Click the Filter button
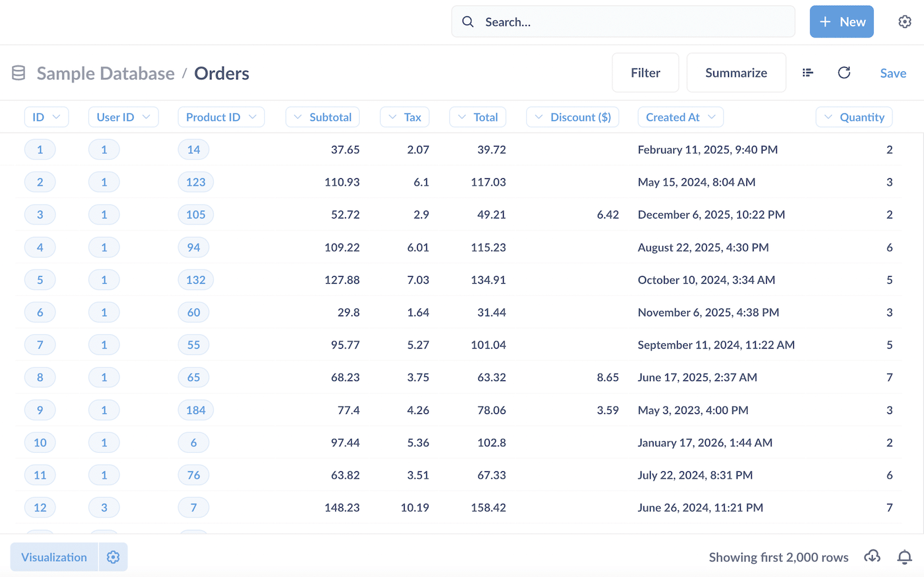 tap(645, 73)
